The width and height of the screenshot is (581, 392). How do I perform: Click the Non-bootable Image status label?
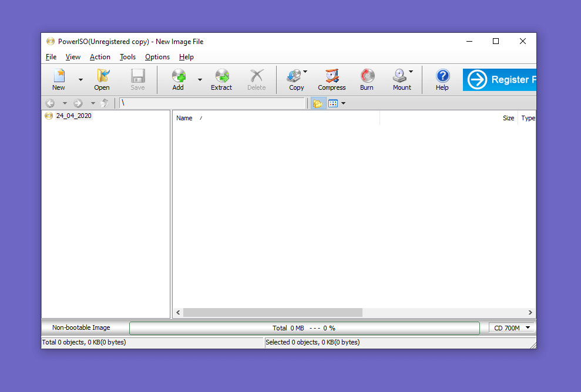pos(81,327)
